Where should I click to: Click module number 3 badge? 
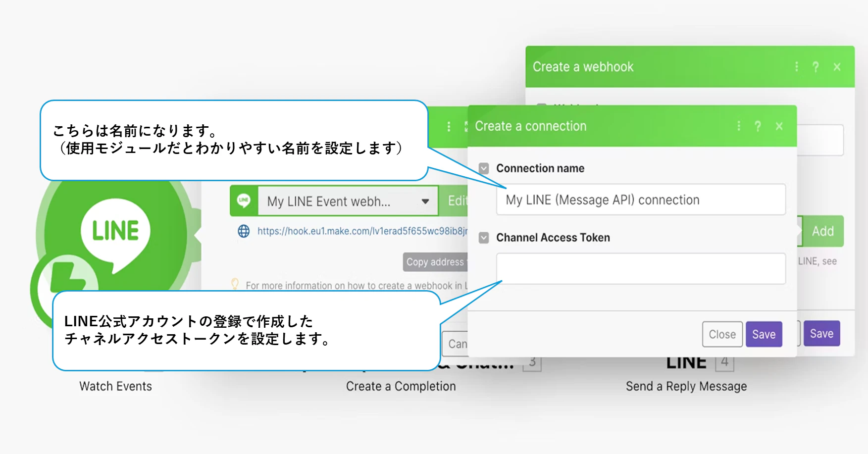(x=532, y=362)
